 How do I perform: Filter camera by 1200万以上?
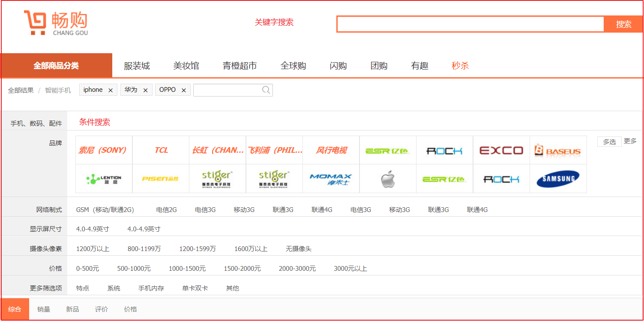[93, 249]
